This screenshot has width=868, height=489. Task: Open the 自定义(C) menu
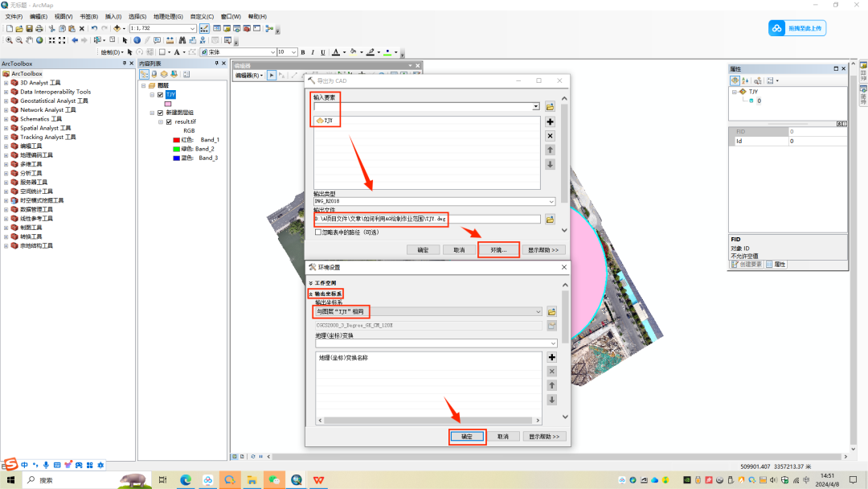202,17
